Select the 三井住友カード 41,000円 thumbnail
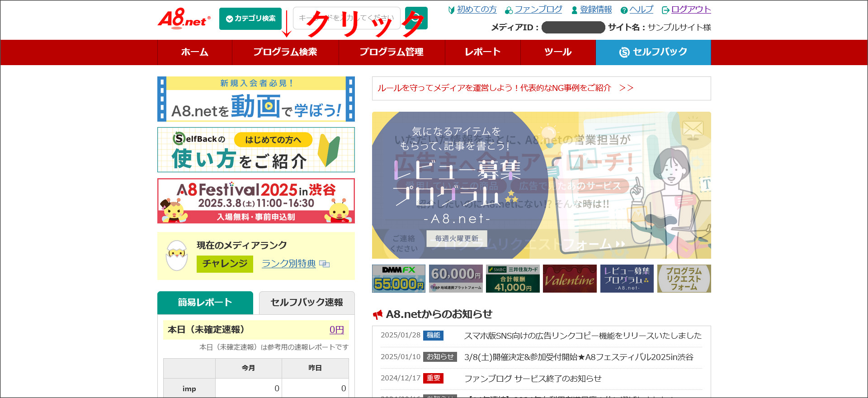The image size is (868, 398). 513,279
